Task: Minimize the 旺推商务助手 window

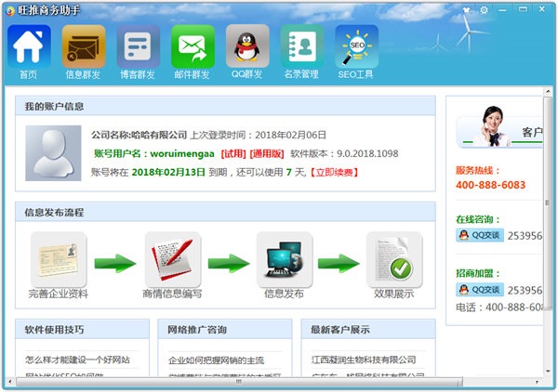Action: click(x=502, y=10)
